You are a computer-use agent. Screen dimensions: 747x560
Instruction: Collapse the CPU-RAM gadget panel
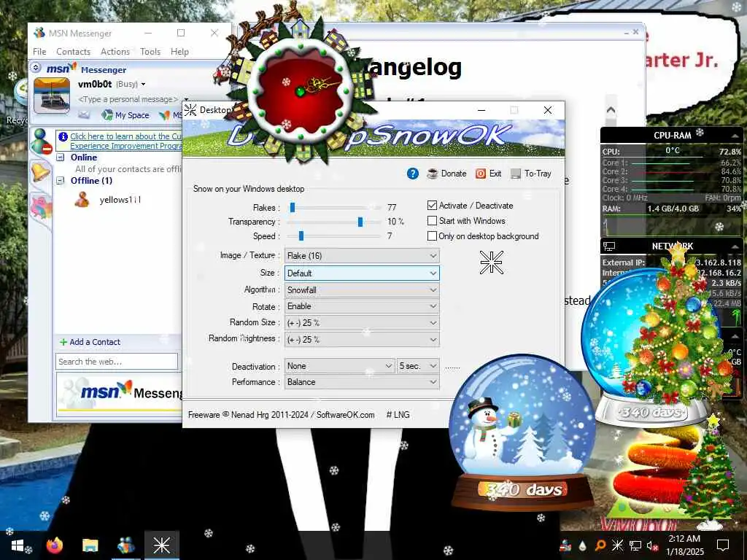tap(735, 136)
